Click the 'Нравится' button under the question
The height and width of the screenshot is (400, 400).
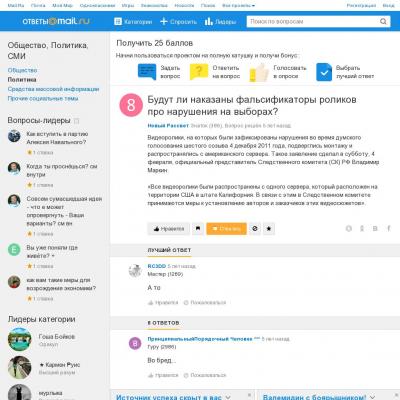pos(169,229)
